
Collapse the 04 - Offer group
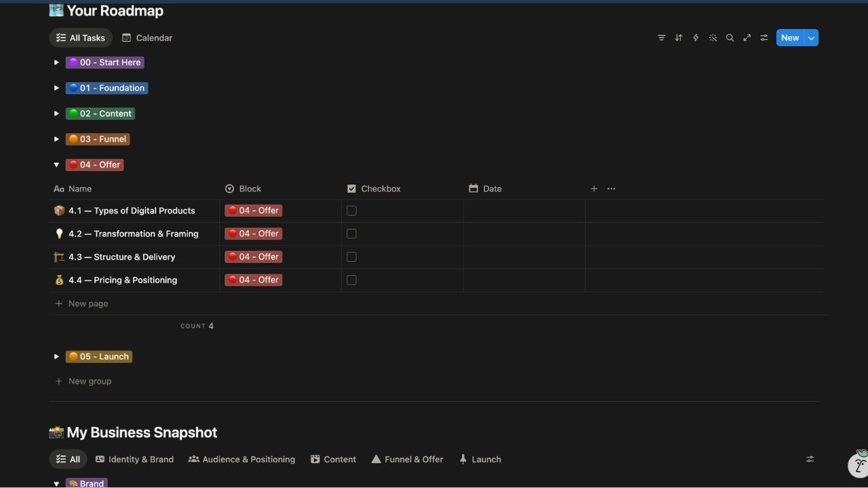click(56, 165)
